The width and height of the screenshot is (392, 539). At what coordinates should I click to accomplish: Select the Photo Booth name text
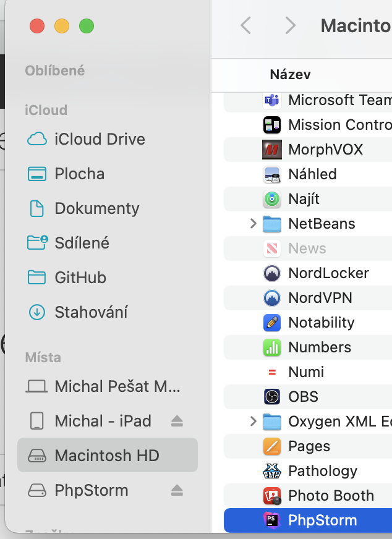[x=331, y=496]
